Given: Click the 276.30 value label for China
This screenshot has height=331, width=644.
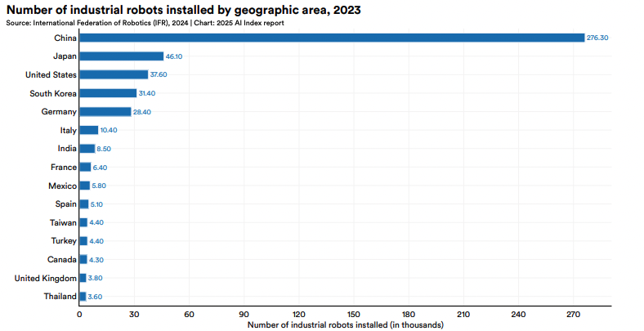Looking at the screenshot, I should click(597, 38).
